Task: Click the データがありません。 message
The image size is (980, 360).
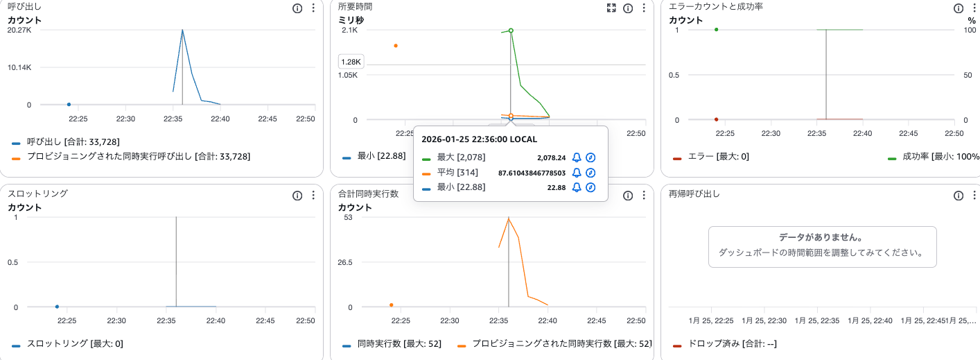Action: point(821,237)
